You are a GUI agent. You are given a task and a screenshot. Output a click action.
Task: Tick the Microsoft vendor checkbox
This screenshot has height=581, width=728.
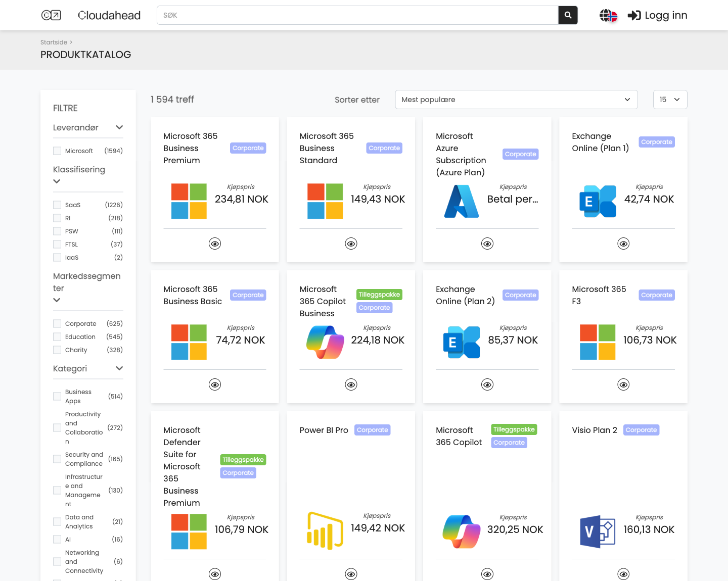57,151
